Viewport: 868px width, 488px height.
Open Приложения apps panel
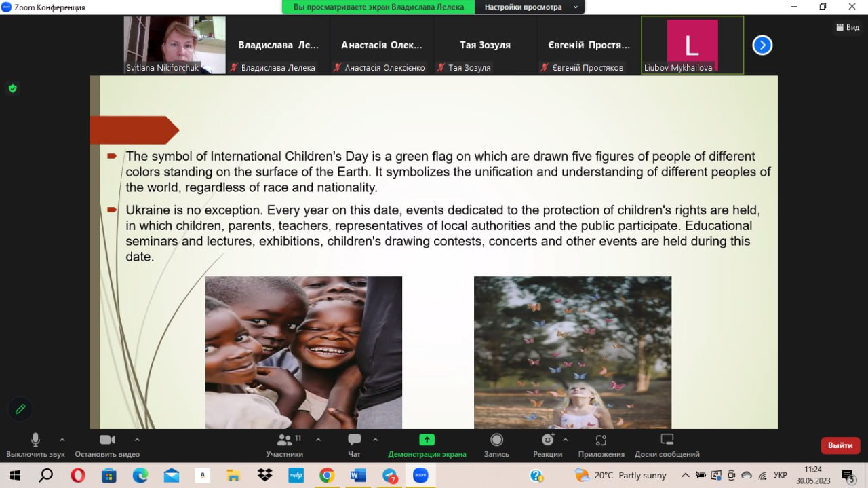tap(601, 445)
